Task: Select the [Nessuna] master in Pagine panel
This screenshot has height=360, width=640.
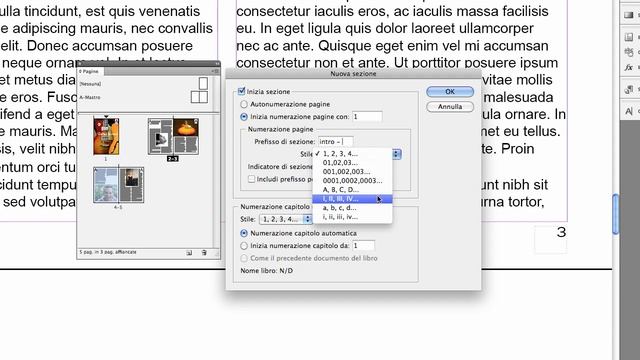Action: (91, 84)
